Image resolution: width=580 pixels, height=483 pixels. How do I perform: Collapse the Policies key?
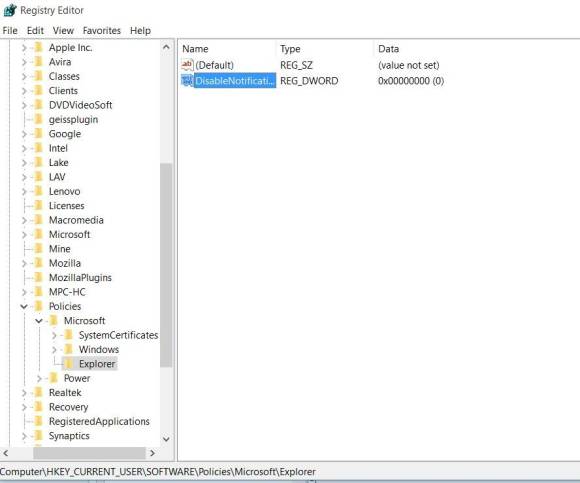24,306
